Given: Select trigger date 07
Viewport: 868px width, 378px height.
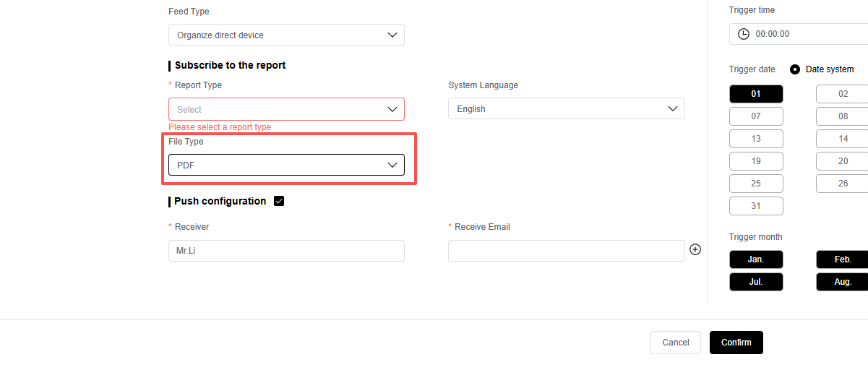Looking at the screenshot, I should coord(756,116).
